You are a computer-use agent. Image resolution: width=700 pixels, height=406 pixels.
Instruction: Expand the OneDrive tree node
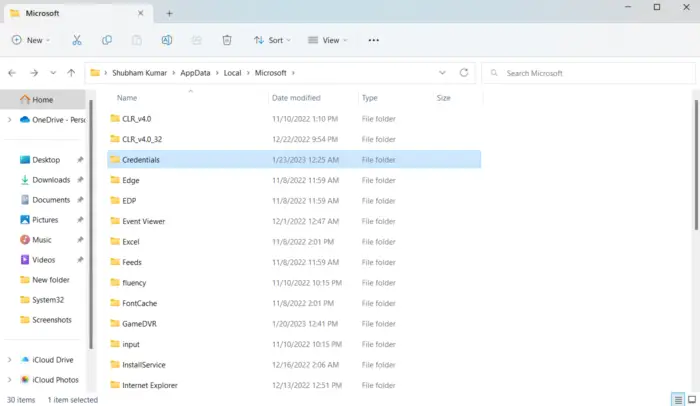coord(9,120)
